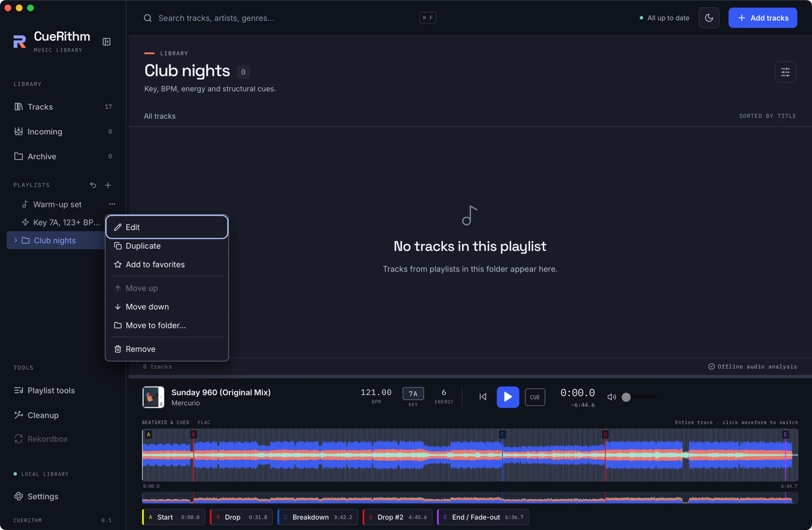This screenshot has width=812, height=530.
Task: Choose Move to folder... menu entry
Action: point(167,325)
